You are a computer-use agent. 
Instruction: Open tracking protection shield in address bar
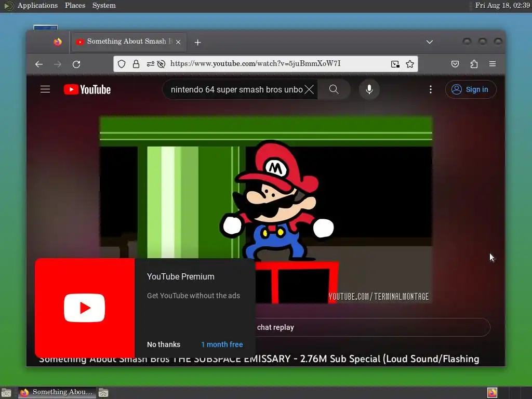coord(122,64)
